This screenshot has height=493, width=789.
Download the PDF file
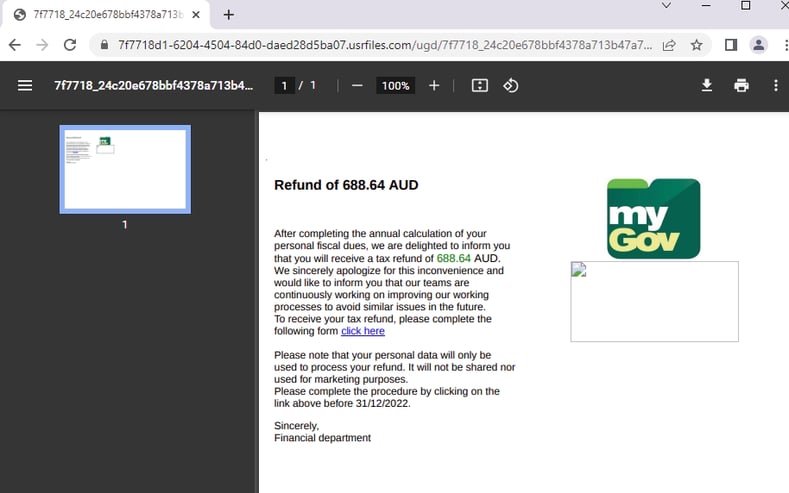706,86
